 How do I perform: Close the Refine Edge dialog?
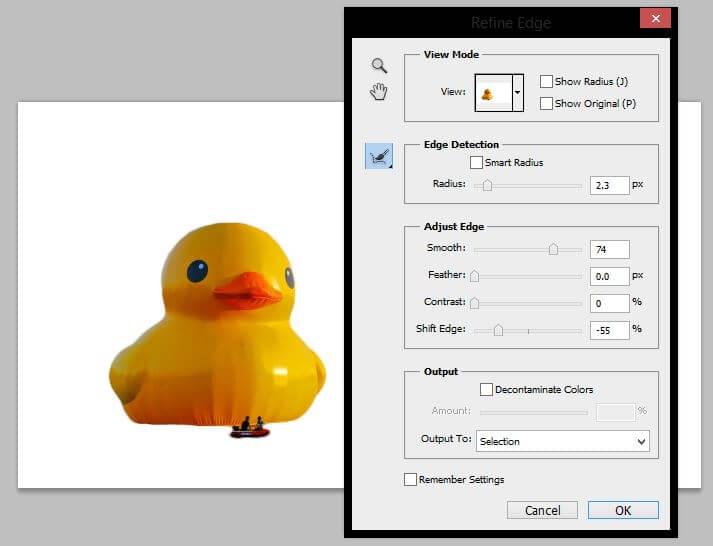pos(655,18)
